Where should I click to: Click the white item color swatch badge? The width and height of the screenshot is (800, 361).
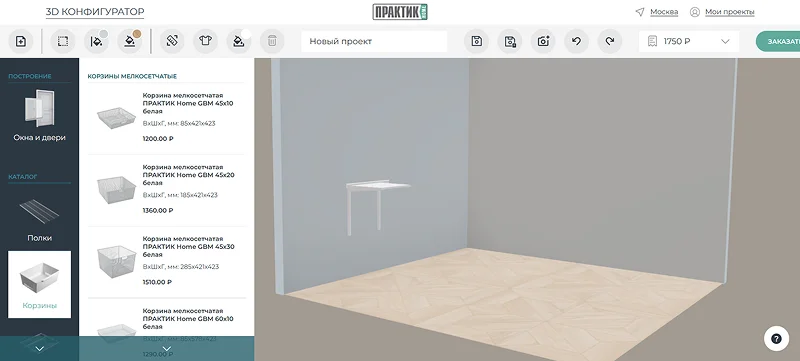tap(246, 34)
